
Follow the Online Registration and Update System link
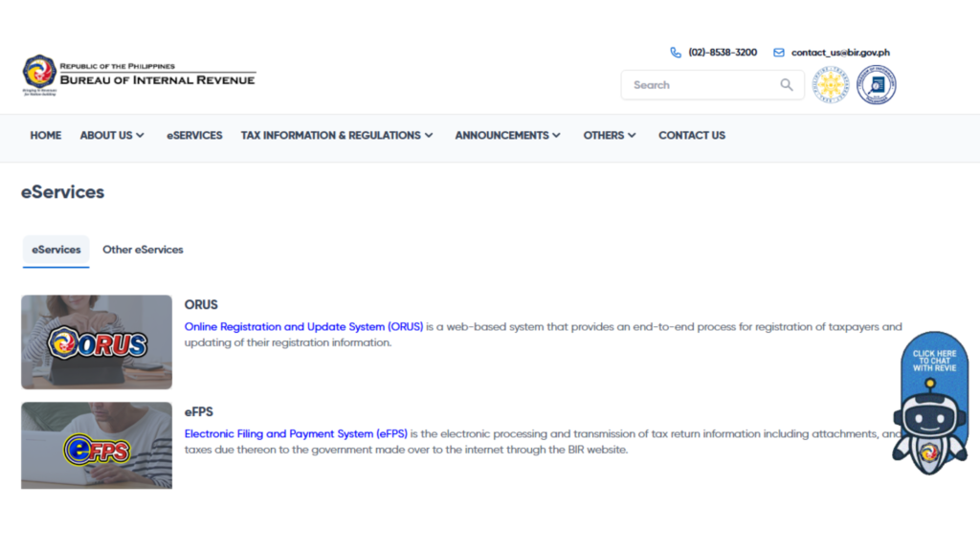point(303,327)
